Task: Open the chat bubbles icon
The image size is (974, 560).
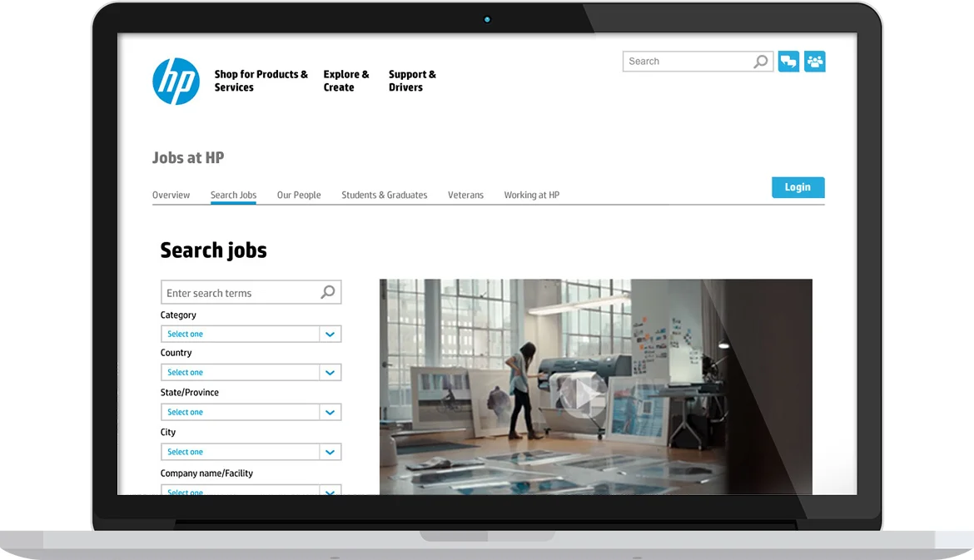Action: [x=788, y=62]
